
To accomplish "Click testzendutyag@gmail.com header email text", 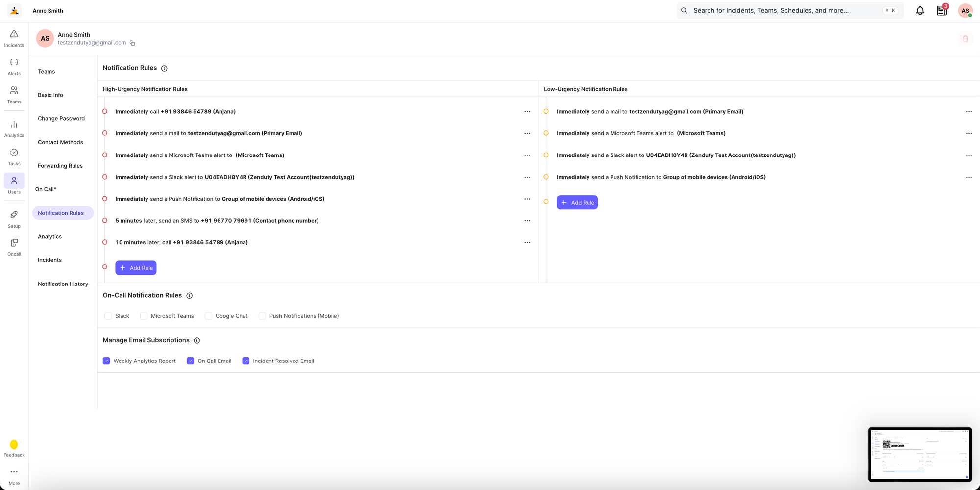I will 92,43.
